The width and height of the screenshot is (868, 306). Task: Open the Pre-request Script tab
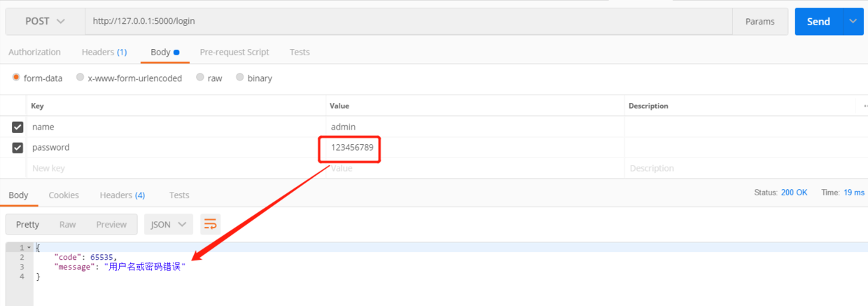[234, 52]
